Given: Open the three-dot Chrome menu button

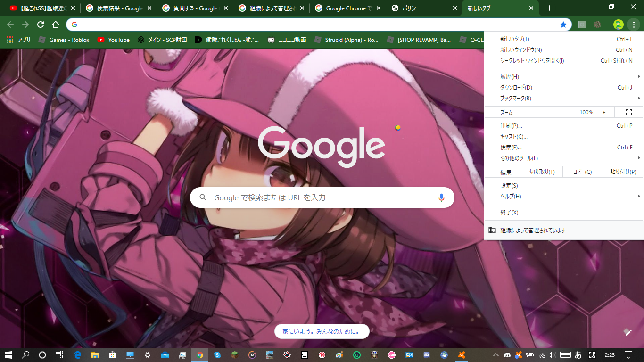Looking at the screenshot, I should point(634,25).
